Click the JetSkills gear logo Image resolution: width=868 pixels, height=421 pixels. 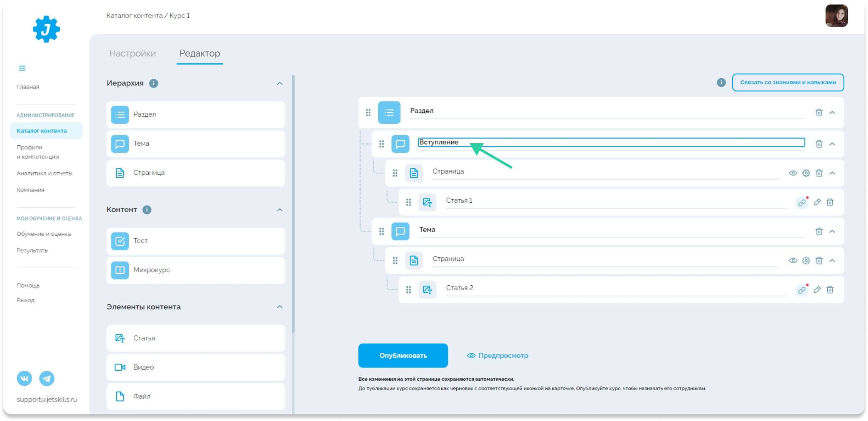tap(46, 29)
